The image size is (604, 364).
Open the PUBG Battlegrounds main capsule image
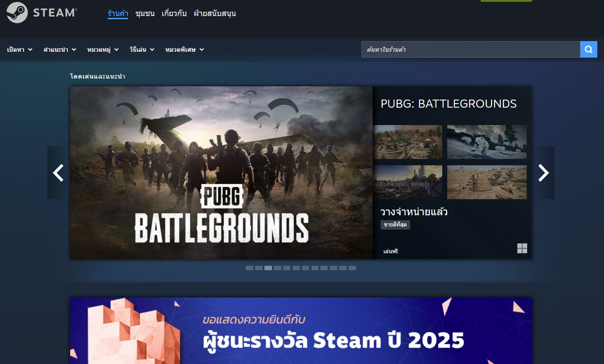[x=221, y=172]
